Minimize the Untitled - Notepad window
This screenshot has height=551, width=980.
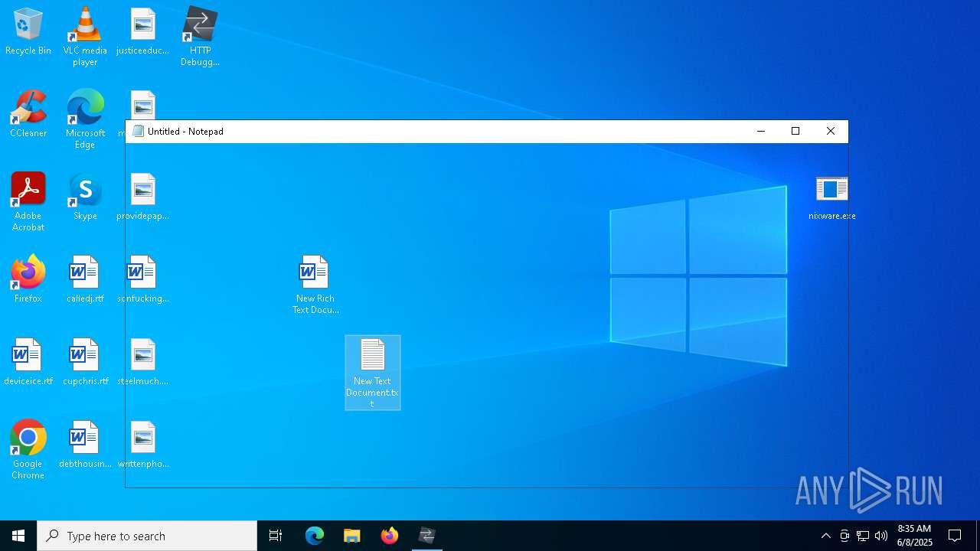[x=761, y=132]
